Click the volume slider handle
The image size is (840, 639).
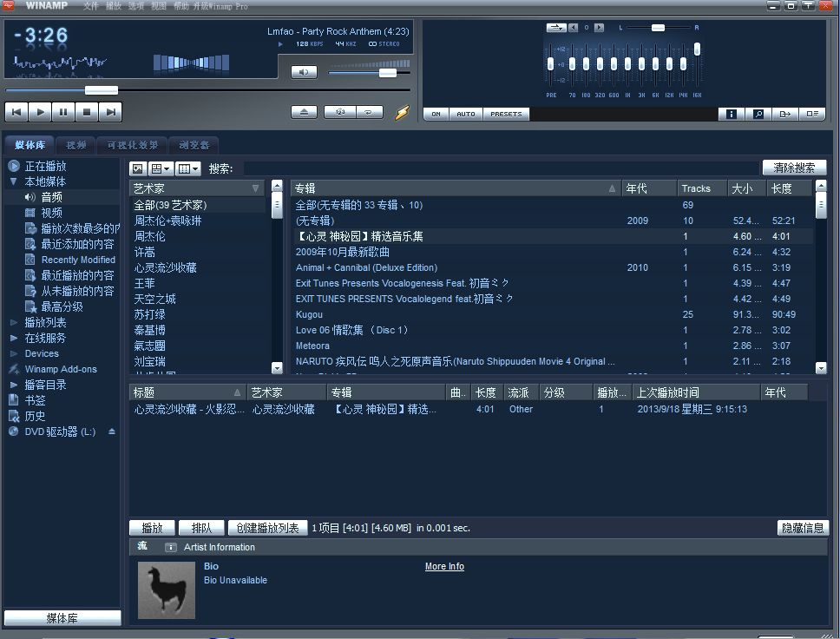(x=387, y=72)
